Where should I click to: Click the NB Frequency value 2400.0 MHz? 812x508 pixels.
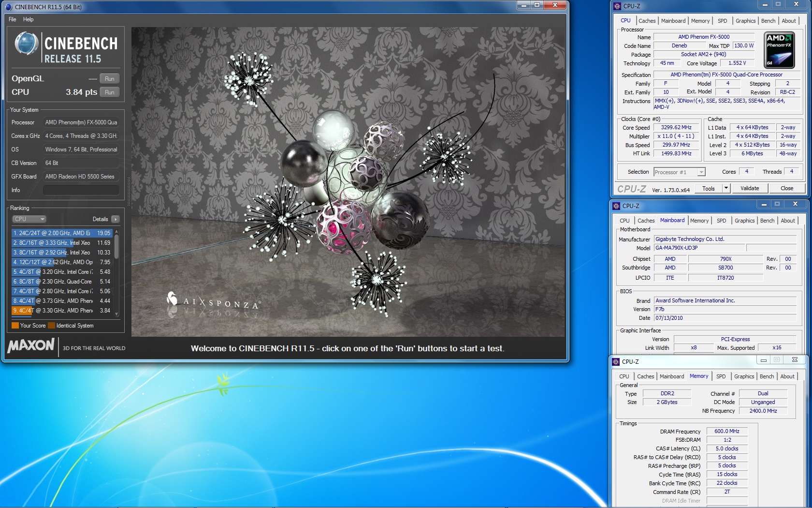763,411
